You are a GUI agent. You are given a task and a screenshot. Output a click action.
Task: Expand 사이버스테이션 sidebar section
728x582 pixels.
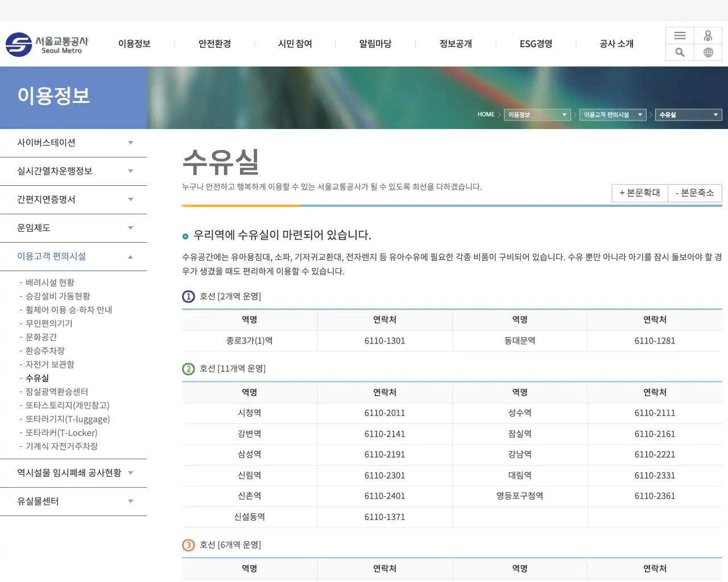[73, 143]
